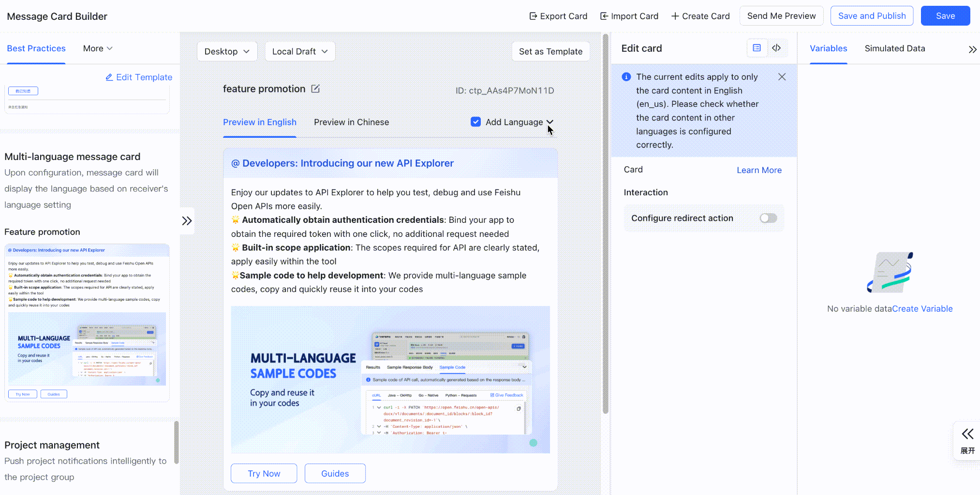Screen dimensions: 980x495
Task: Click the Automatically obtain authentication credentials text
Action: (343, 220)
